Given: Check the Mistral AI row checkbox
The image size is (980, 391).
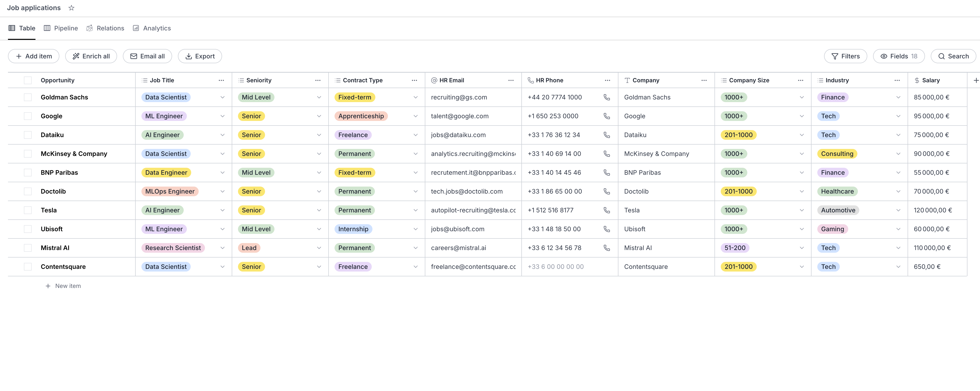Looking at the screenshot, I should (28, 248).
